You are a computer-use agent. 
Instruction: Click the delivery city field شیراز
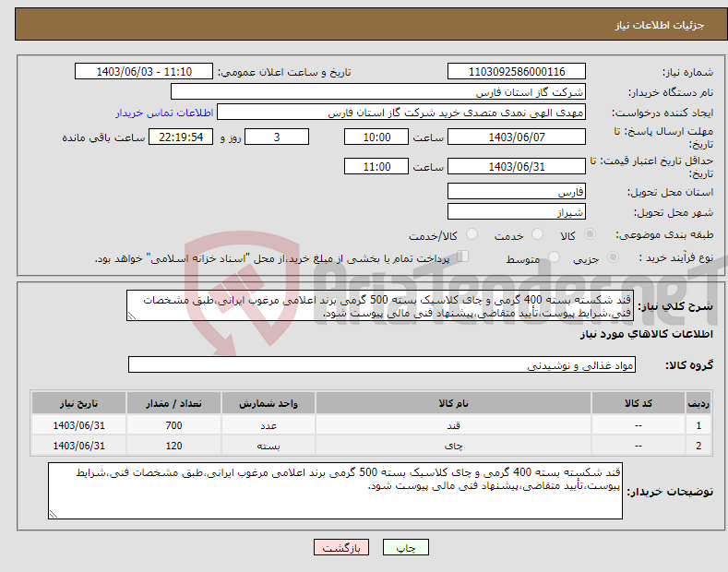point(517,211)
